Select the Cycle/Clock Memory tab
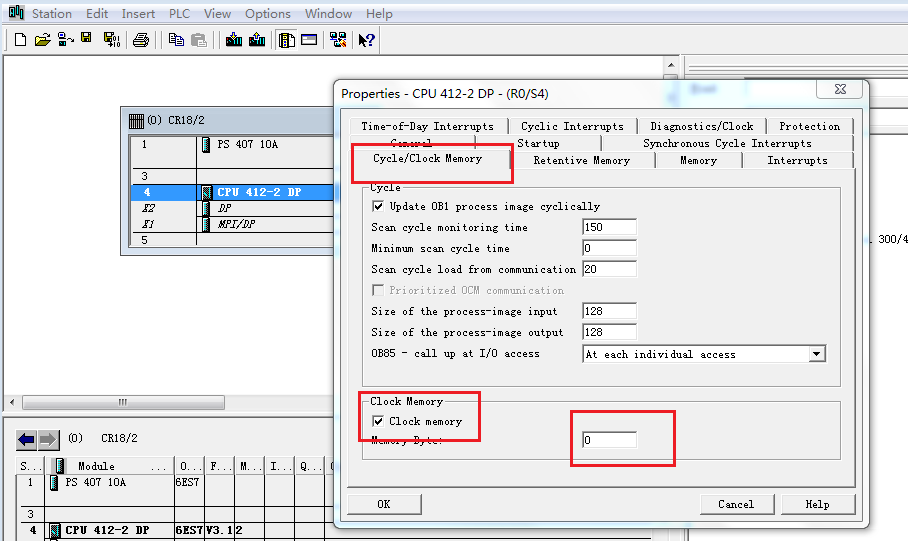This screenshot has width=908, height=541. (427, 159)
